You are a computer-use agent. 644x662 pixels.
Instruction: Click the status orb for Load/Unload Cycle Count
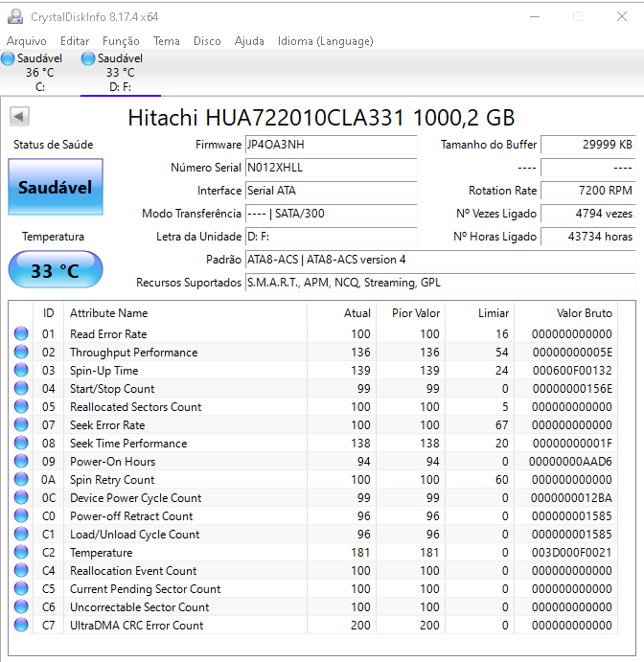pyautogui.click(x=21, y=534)
